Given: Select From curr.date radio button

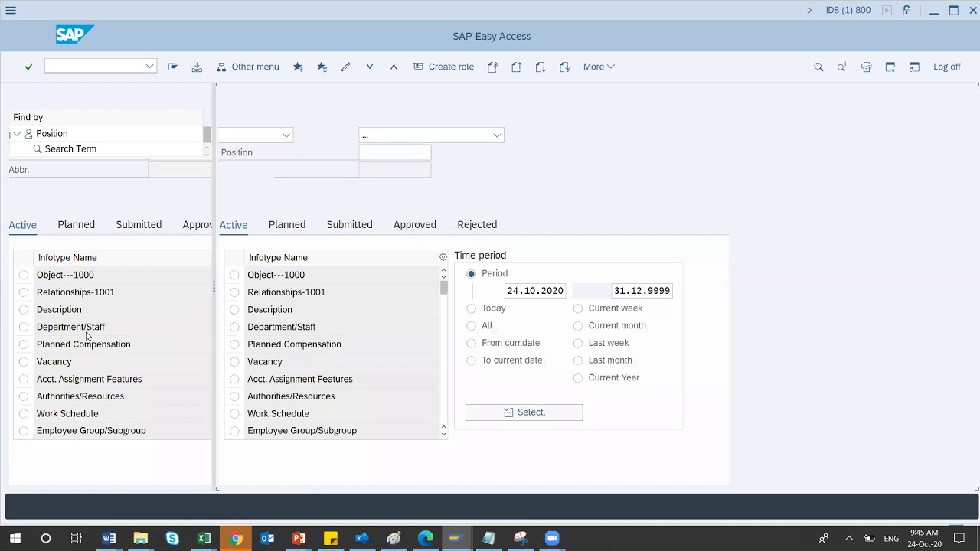Looking at the screenshot, I should pos(471,343).
